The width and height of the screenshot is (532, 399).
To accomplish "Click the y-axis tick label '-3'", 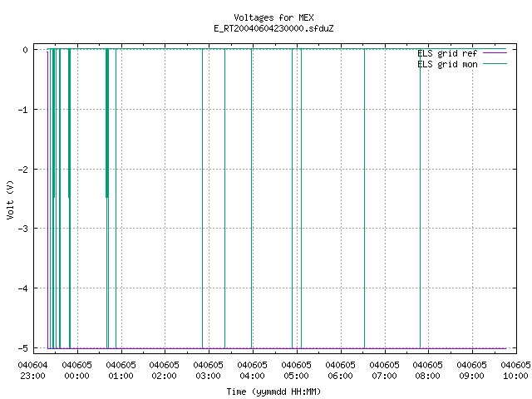I will (x=23, y=229).
